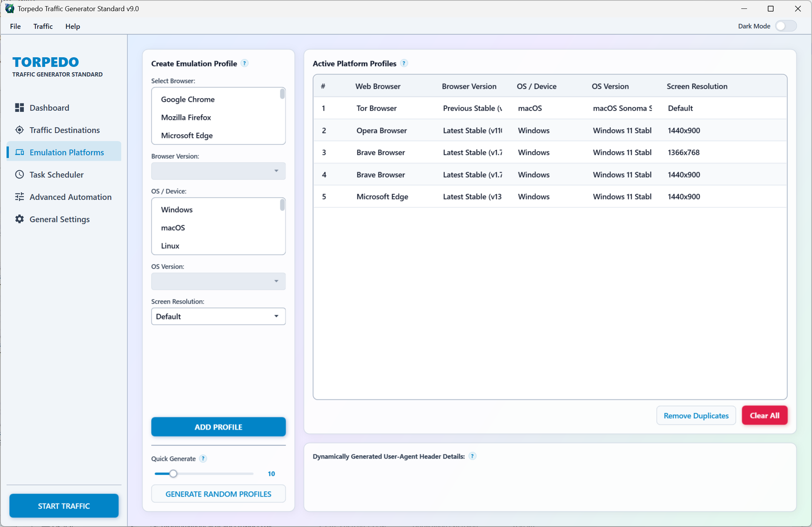The width and height of the screenshot is (812, 527).
Task: Click the ADD PROFILE button
Action: pos(218,427)
